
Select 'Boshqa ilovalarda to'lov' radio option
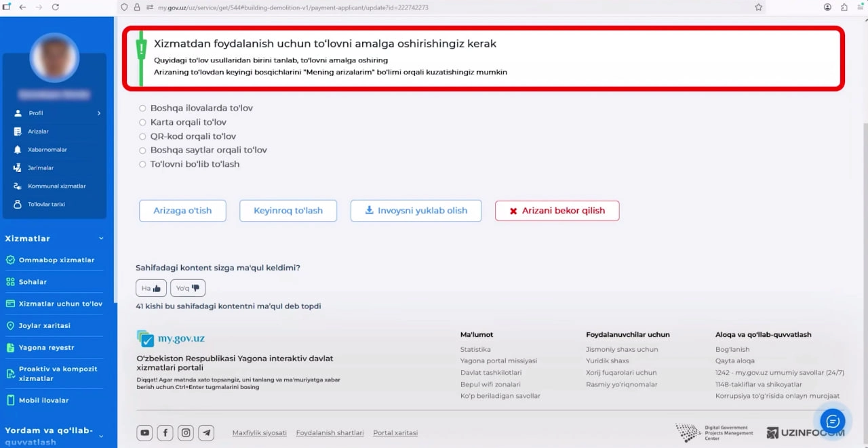pyautogui.click(x=142, y=108)
